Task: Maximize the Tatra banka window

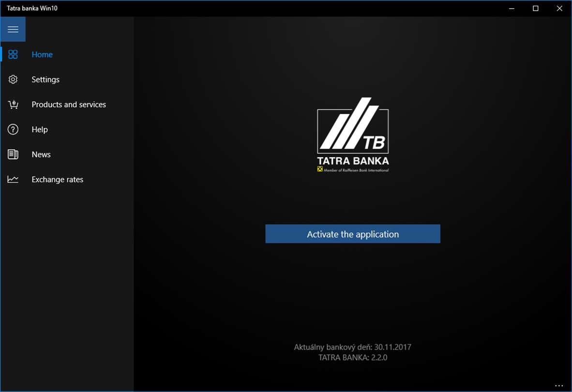Action: 536,8
